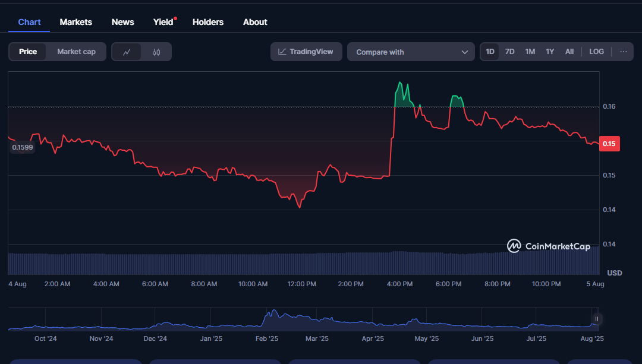642x364 pixels.
Task: Click the red current price label
Action: (x=609, y=144)
